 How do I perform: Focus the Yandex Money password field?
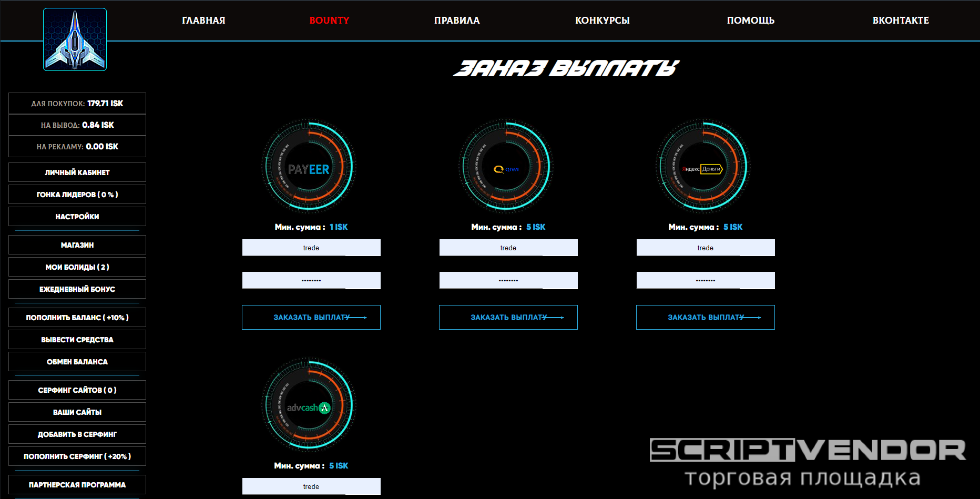(706, 280)
